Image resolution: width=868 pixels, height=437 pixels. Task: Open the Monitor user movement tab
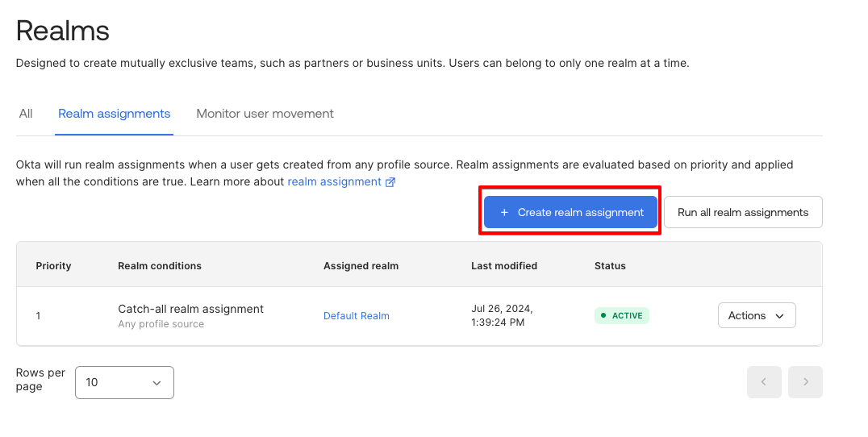point(265,114)
